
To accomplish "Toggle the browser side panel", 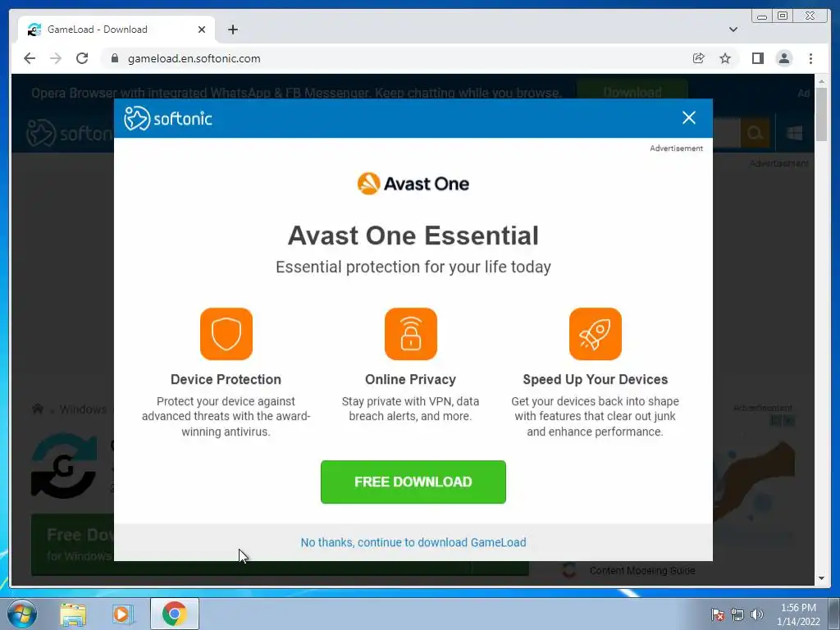I will click(x=757, y=58).
